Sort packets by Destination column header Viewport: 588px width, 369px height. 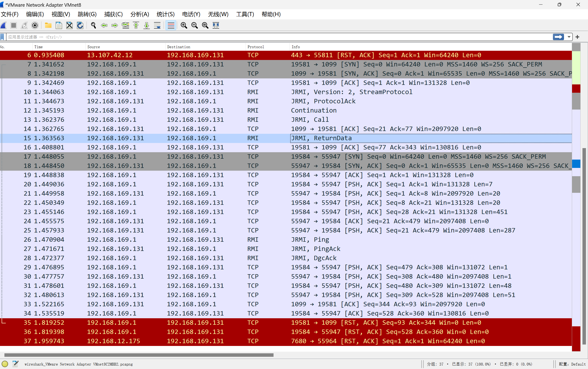[x=205, y=47]
